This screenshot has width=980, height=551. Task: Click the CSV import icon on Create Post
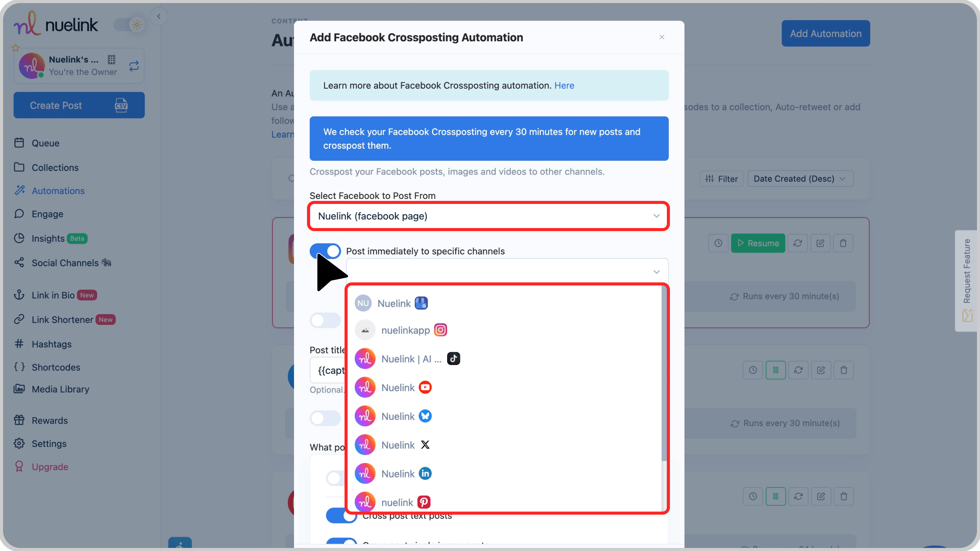coord(121,105)
